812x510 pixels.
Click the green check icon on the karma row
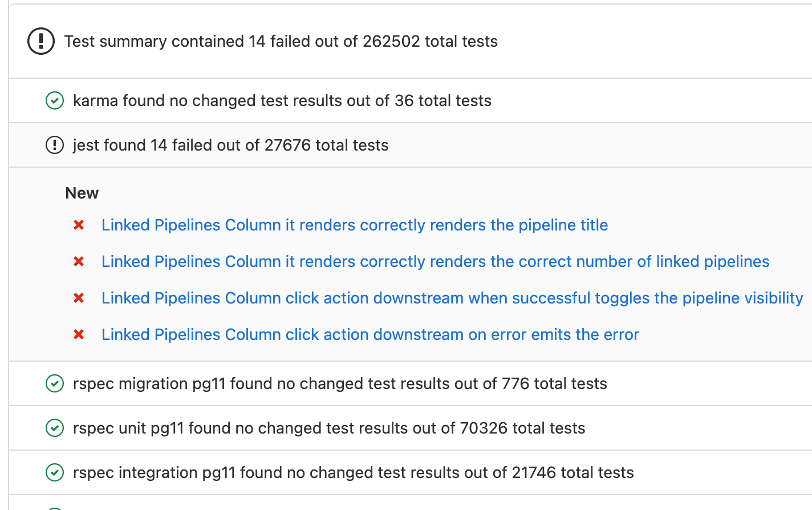pos(54,100)
